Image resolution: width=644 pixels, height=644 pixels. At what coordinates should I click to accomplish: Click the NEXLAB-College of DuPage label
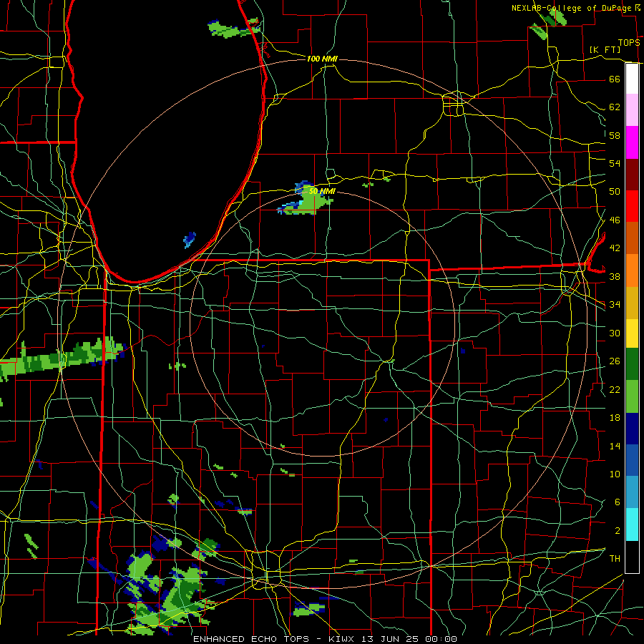(x=572, y=8)
